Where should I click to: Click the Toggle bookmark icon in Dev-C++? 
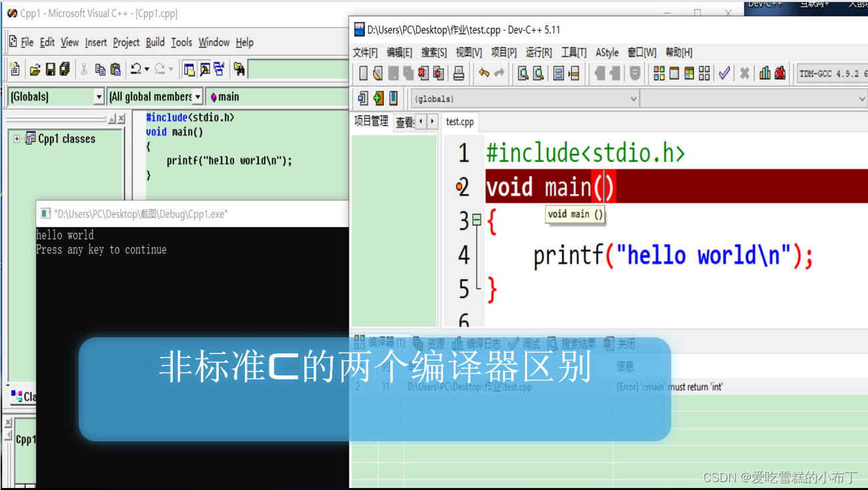tap(394, 99)
